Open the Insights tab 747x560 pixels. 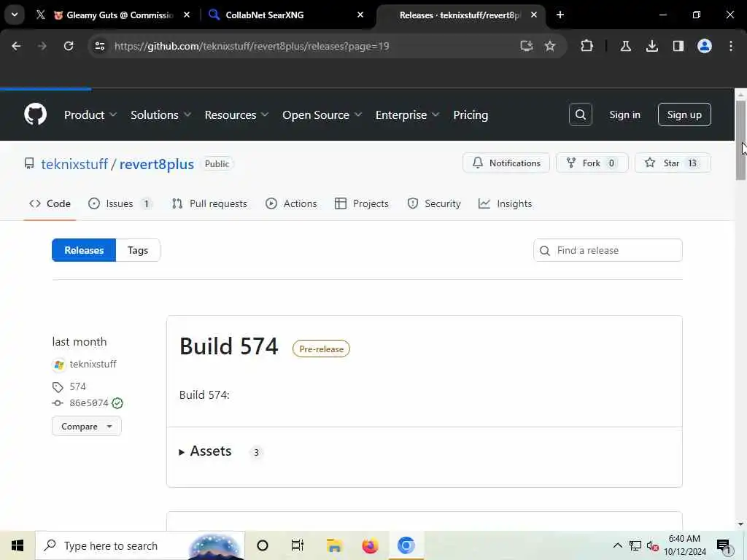click(x=505, y=203)
